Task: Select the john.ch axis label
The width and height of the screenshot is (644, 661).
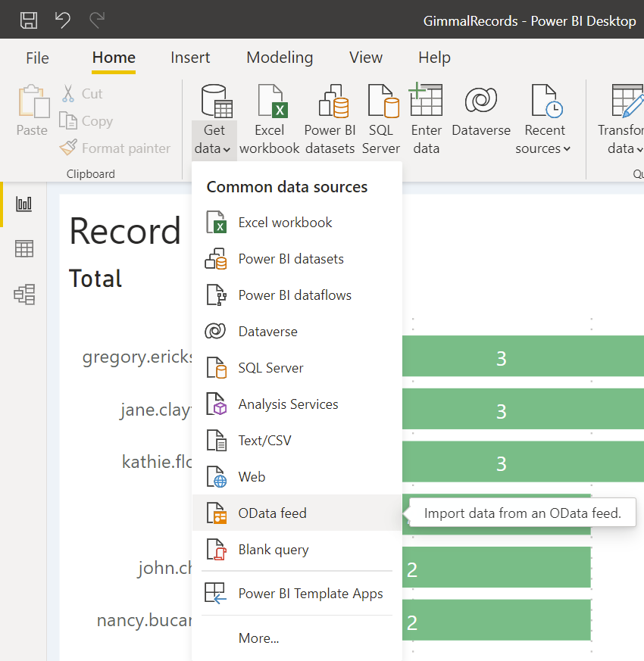Action: click(x=165, y=568)
